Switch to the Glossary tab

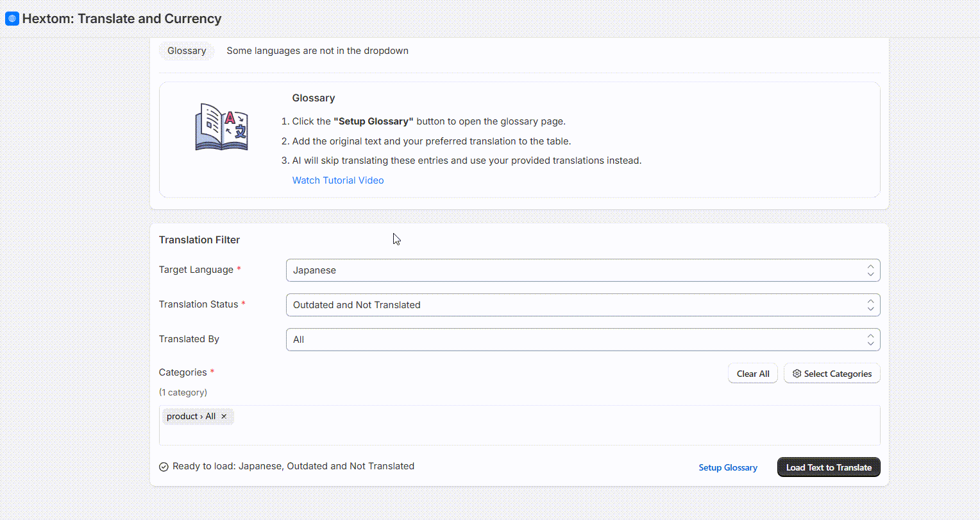click(187, 51)
